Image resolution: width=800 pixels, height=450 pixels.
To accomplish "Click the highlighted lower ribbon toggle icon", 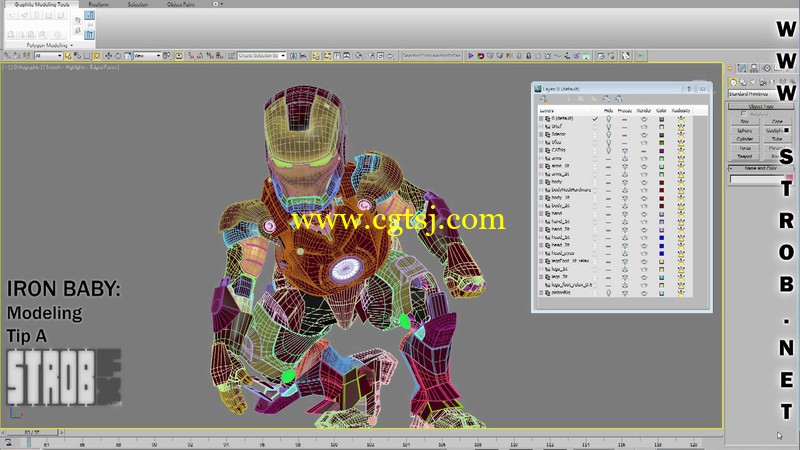I will (x=89, y=35).
